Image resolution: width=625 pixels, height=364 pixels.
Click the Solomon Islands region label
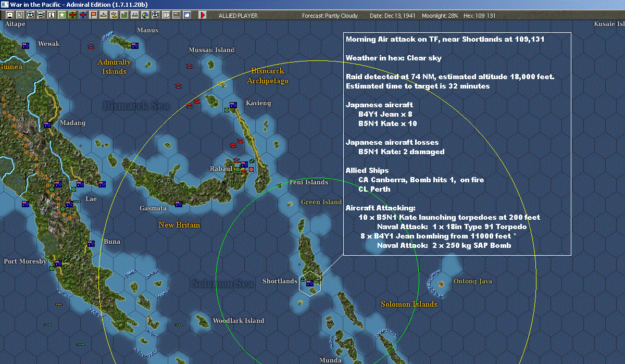(x=409, y=304)
